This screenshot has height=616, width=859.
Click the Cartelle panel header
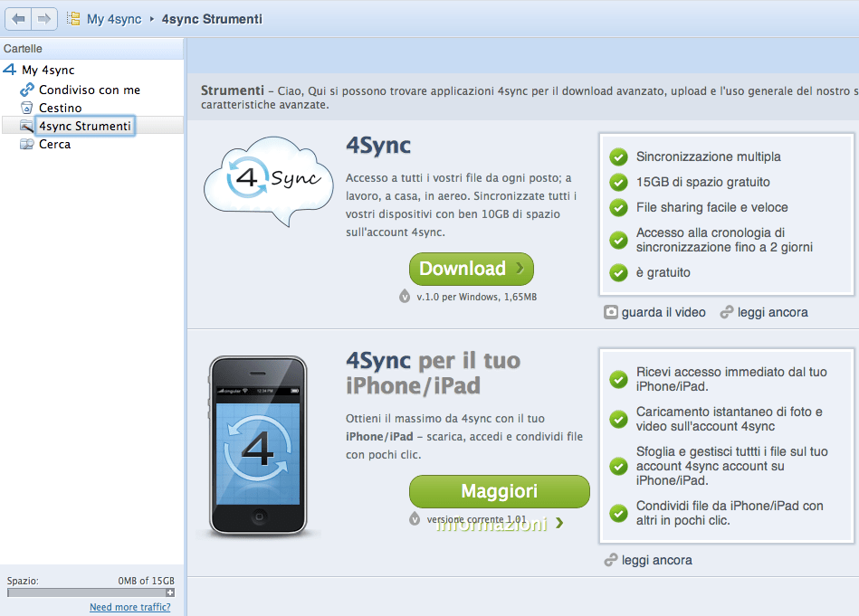point(91,49)
